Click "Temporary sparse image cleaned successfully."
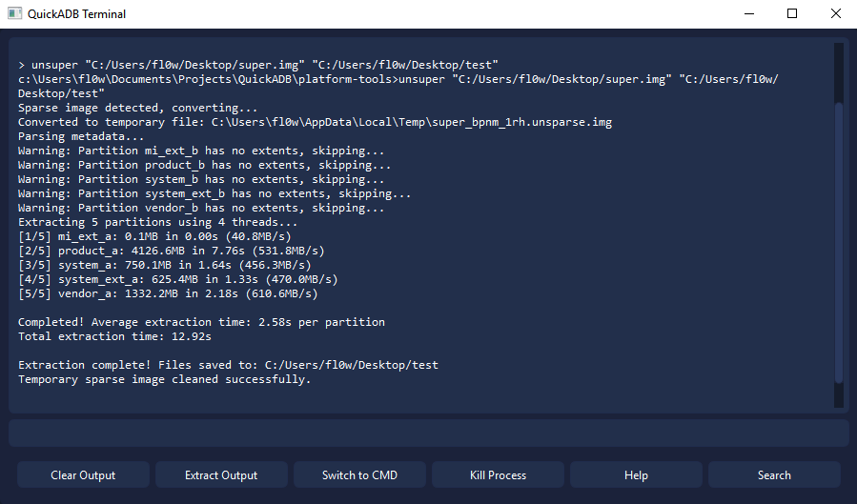This screenshot has height=504, width=857. pyautogui.click(x=165, y=379)
